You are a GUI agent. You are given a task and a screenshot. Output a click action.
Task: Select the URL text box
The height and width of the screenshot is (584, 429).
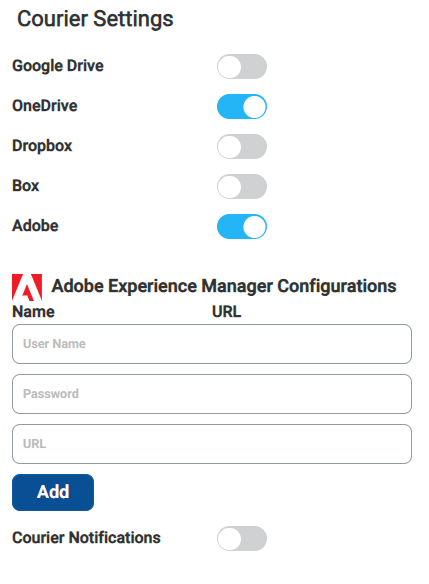212,444
